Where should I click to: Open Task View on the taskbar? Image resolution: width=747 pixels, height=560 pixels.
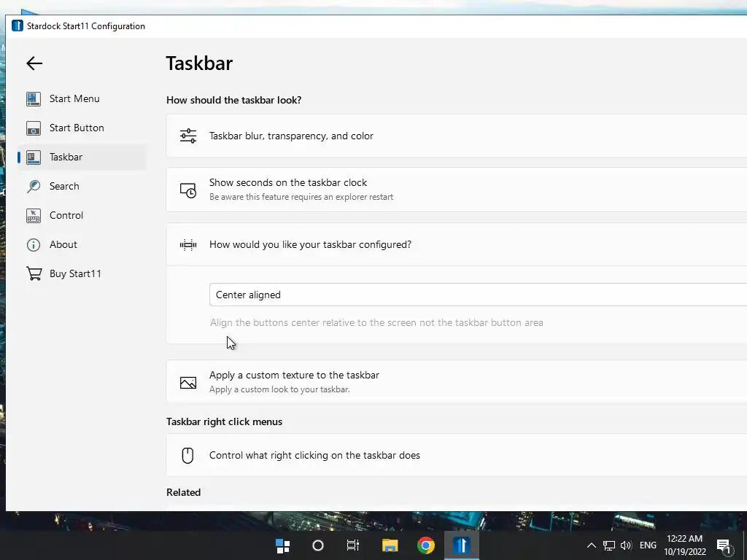point(353,545)
